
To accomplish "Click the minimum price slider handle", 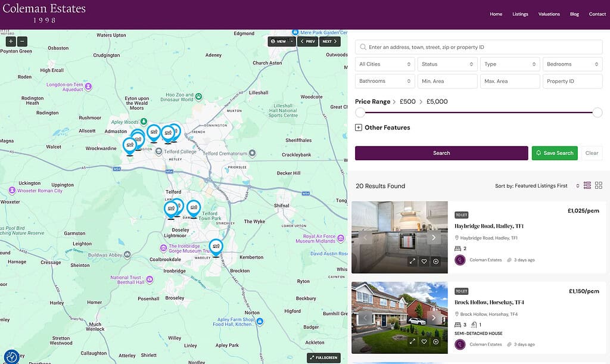I will [x=360, y=113].
